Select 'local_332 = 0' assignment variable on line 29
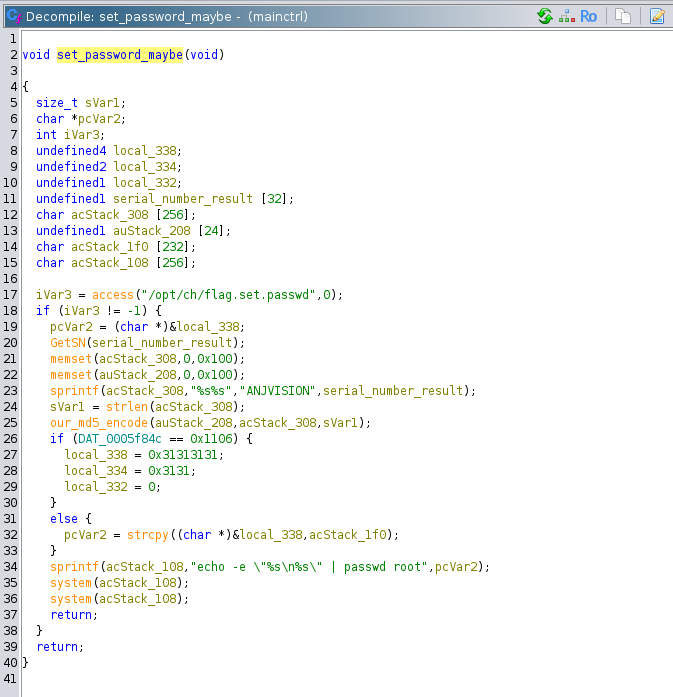 pyautogui.click(x=96, y=487)
